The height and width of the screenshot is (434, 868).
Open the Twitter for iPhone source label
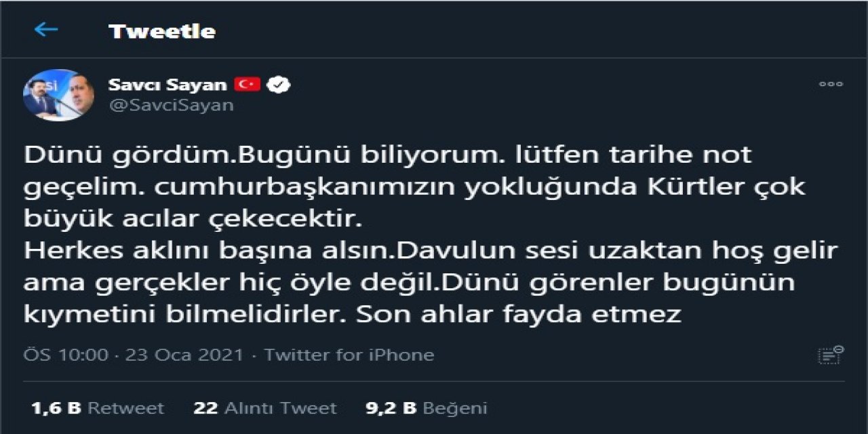(x=347, y=353)
